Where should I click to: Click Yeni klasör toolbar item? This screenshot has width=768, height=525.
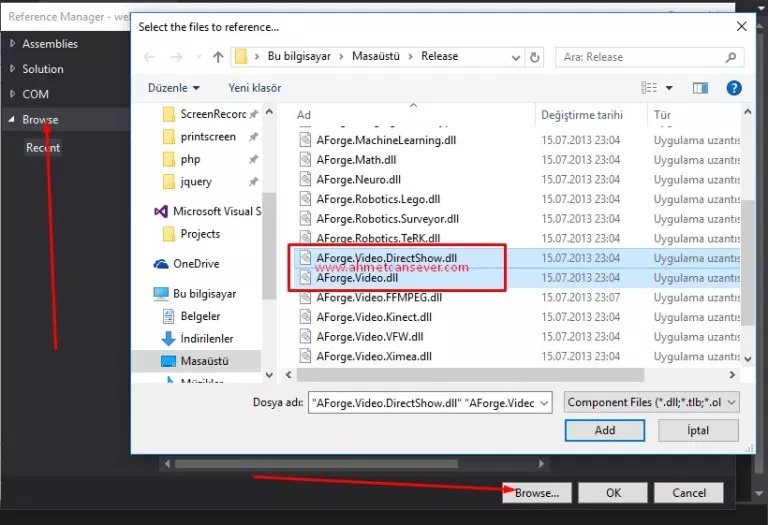pos(255,88)
